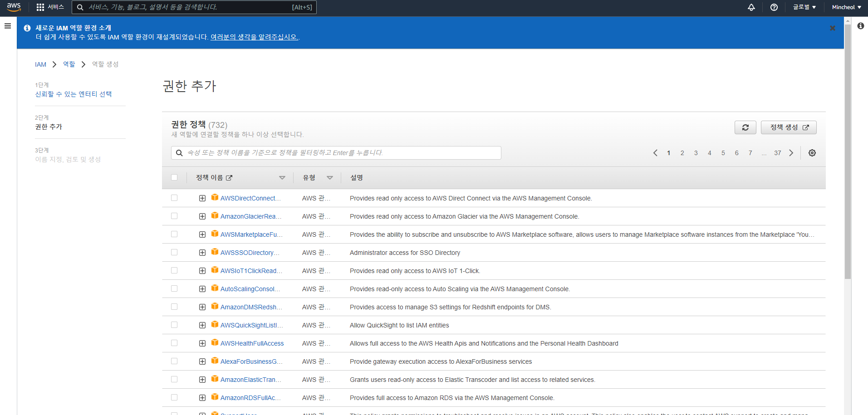Click the policy icon for AmazonRDSFullAc

point(215,397)
